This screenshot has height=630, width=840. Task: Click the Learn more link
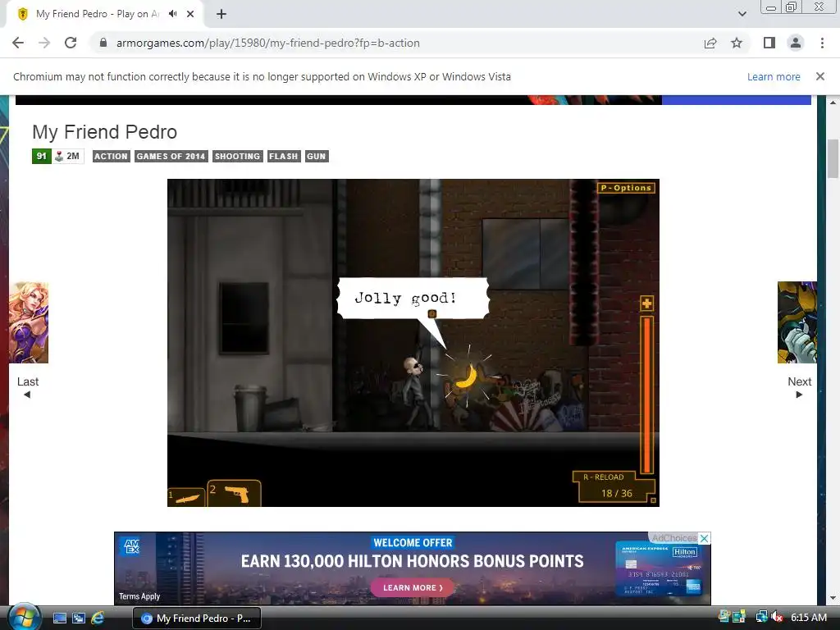pyautogui.click(x=774, y=76)
